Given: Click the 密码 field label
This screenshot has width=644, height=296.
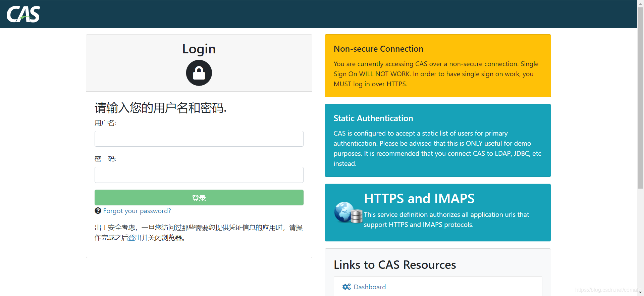Looking at the screenshot, I should [105, 159].
